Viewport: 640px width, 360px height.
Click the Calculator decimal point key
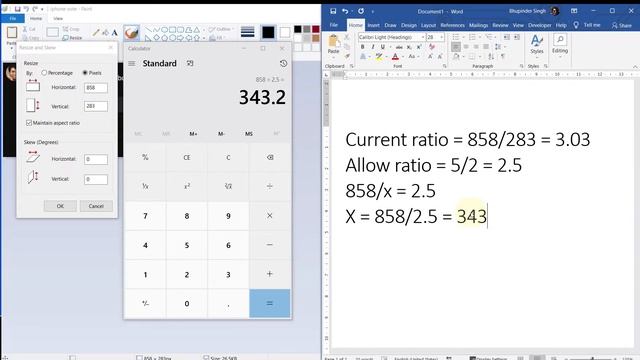[228, 303]
